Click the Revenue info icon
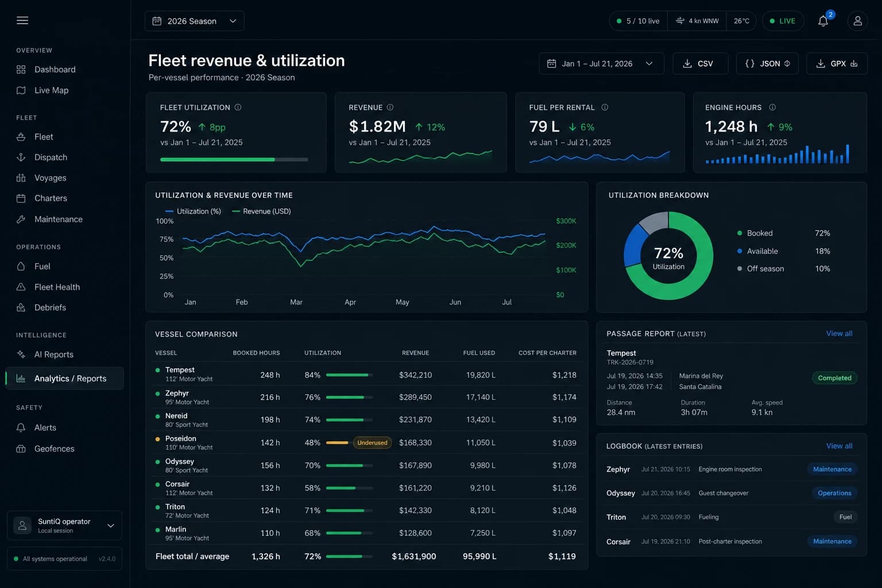This screenshot has width=882, height=588. 390,107
